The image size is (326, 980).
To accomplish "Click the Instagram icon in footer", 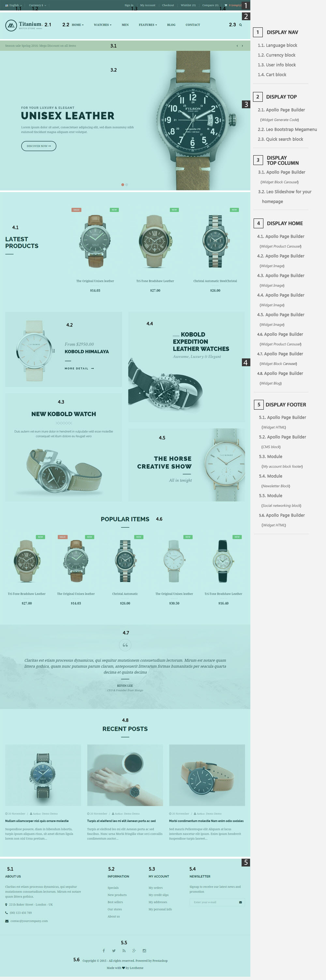I will pyautogui.click(x=144, y=950).
